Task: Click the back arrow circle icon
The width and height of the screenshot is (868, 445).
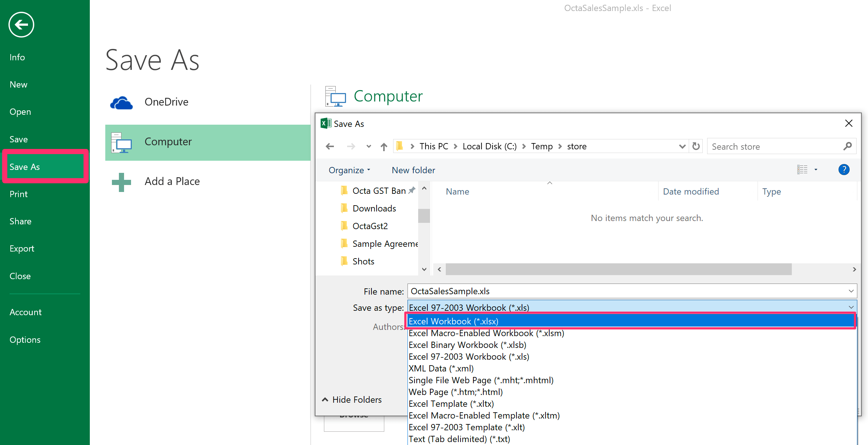Action: click(21, 25)
